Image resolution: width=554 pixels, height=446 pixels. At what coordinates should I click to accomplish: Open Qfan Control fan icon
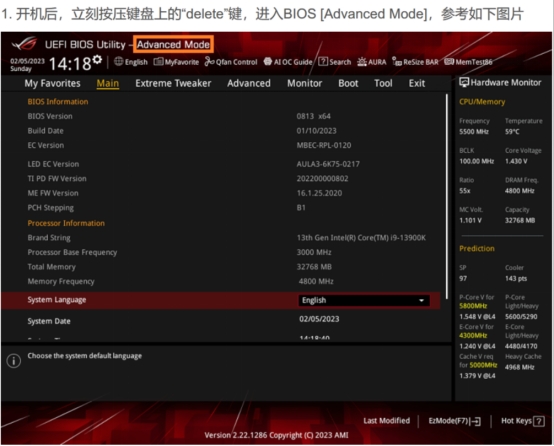tap(231, 62)
